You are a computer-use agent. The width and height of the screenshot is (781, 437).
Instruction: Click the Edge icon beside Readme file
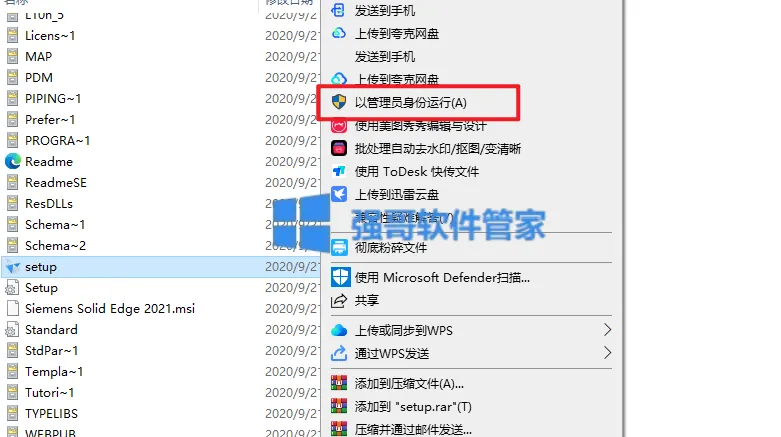tap(13, 161)
